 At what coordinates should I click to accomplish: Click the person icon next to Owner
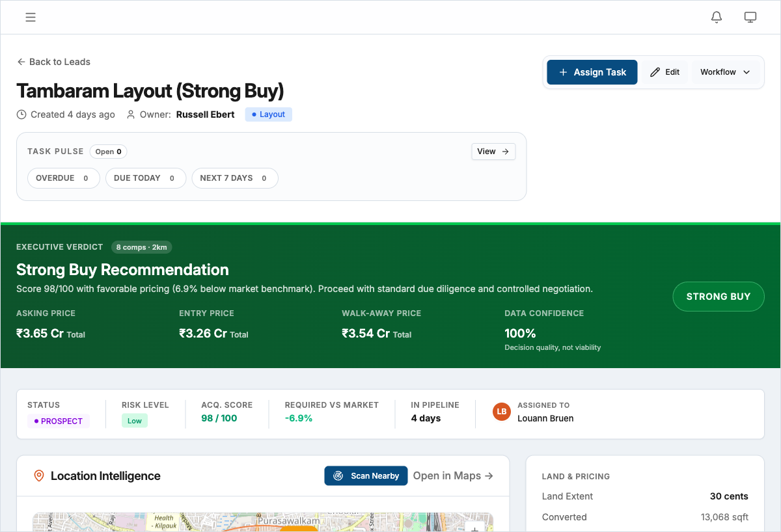pyautogui.click(x=131, y=114)
